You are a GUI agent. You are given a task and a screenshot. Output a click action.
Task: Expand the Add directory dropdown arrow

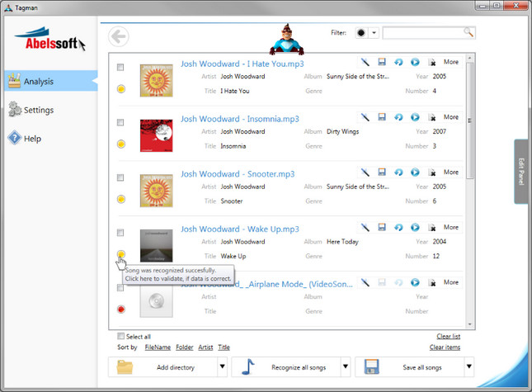click(222, 367)
